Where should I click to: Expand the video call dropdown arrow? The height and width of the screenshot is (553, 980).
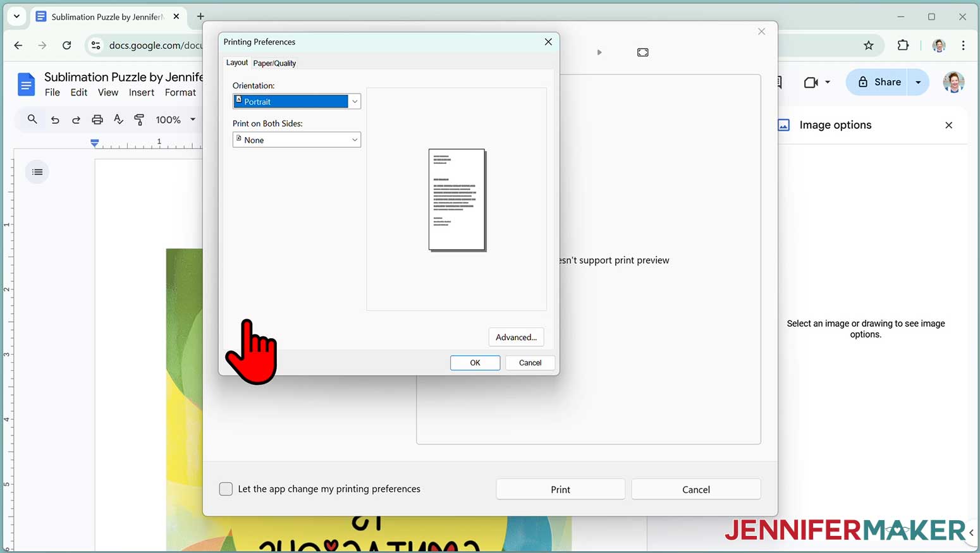click(828, 82)
